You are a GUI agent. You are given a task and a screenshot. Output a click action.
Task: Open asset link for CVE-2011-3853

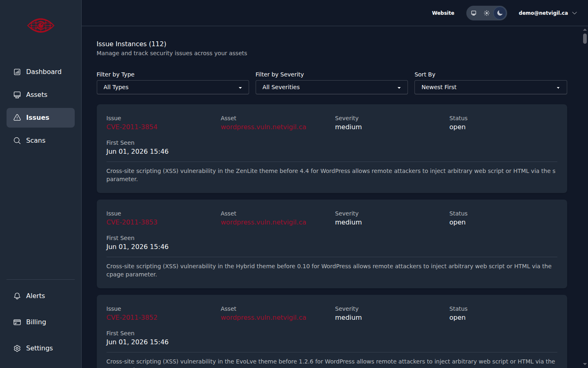[x=263, y=222]
